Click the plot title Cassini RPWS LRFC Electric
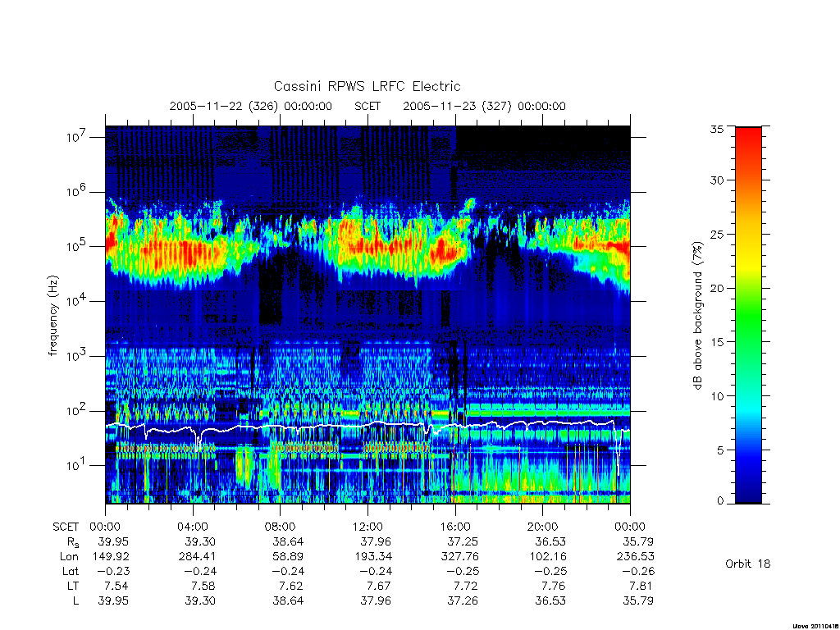The width and height of the screenshot is (840, 630). (x=367, y=86)
